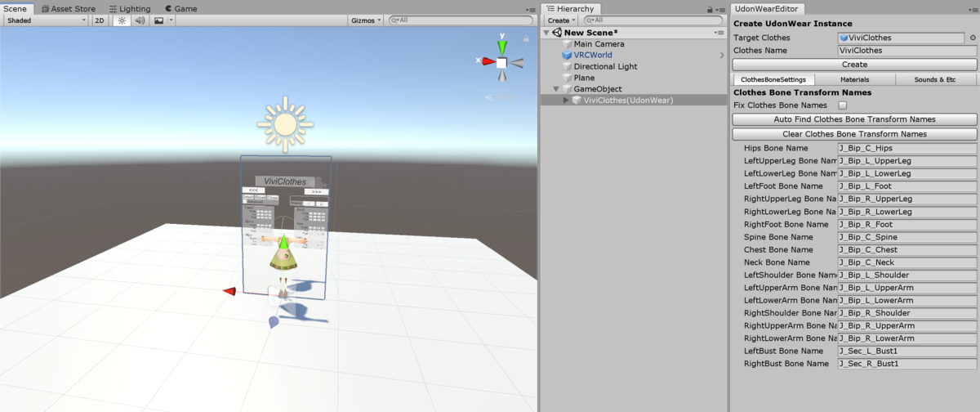
Task: Collapse New Scene foldout arrow
Action: [546, 33]
